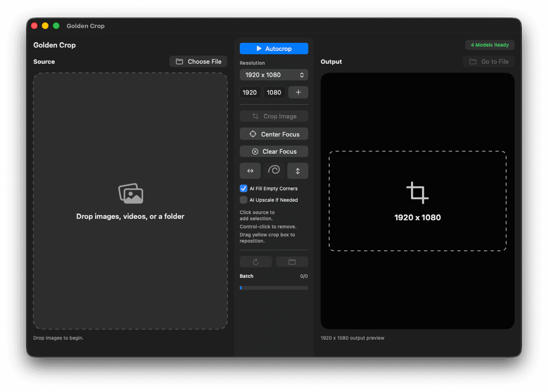Click the Batch progress bar
This screenshot has width=548, height=392.
(x=274, y=288)
